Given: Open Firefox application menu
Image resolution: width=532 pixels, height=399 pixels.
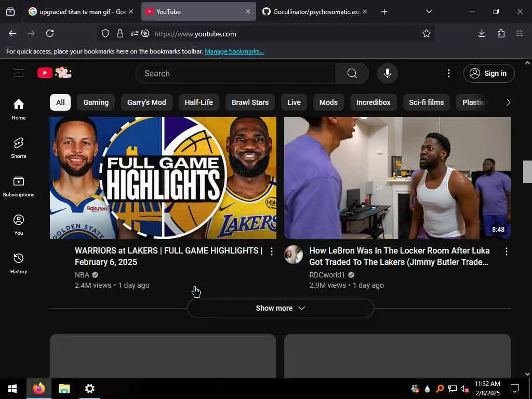Looking at the screenshot, I should click(x=519, y=33).
